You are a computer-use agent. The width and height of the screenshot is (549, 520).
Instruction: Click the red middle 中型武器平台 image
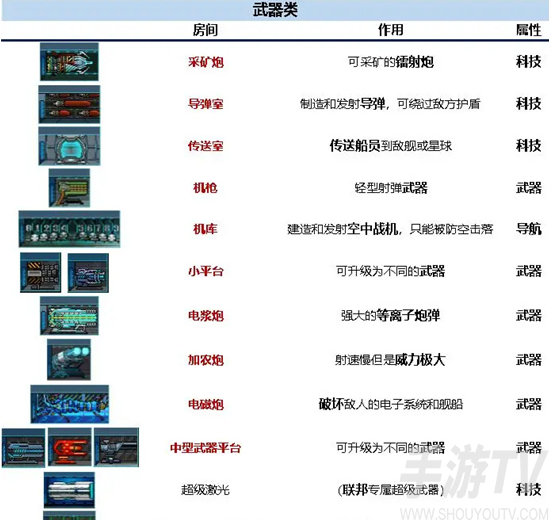(70, 447)
